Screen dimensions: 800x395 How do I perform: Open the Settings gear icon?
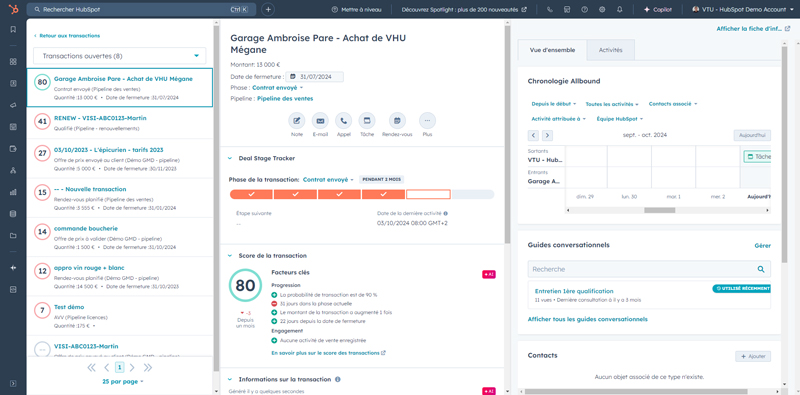(x=602, y=9)
